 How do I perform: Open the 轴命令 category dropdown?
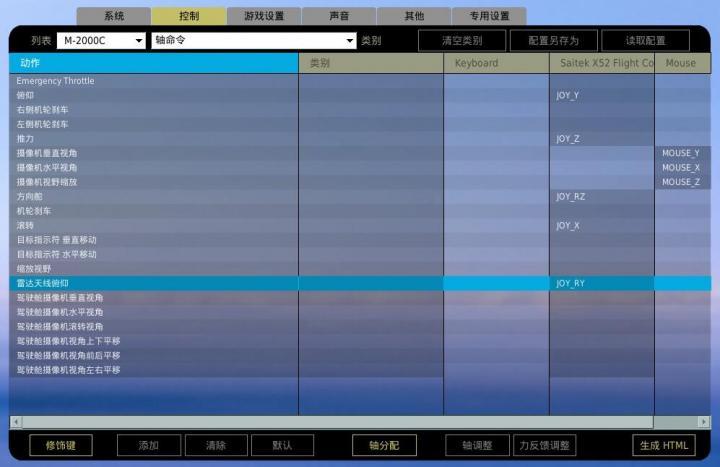coord(253,41)
